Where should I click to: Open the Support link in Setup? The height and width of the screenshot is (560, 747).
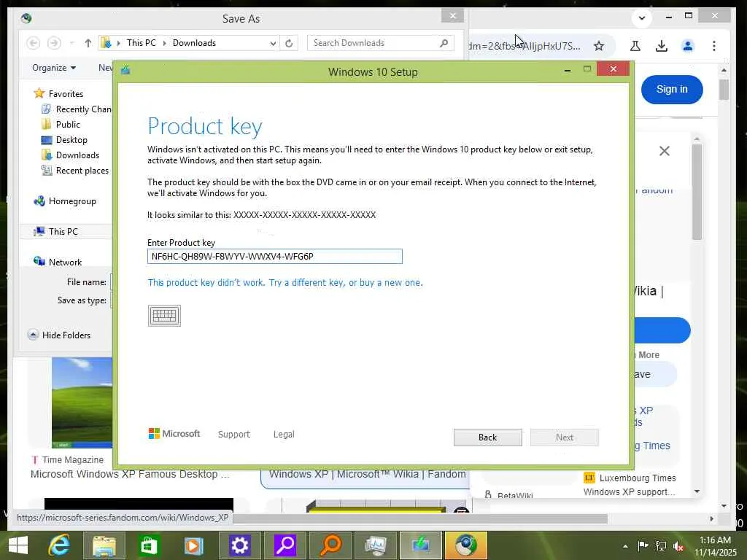(x=234, y=435)
